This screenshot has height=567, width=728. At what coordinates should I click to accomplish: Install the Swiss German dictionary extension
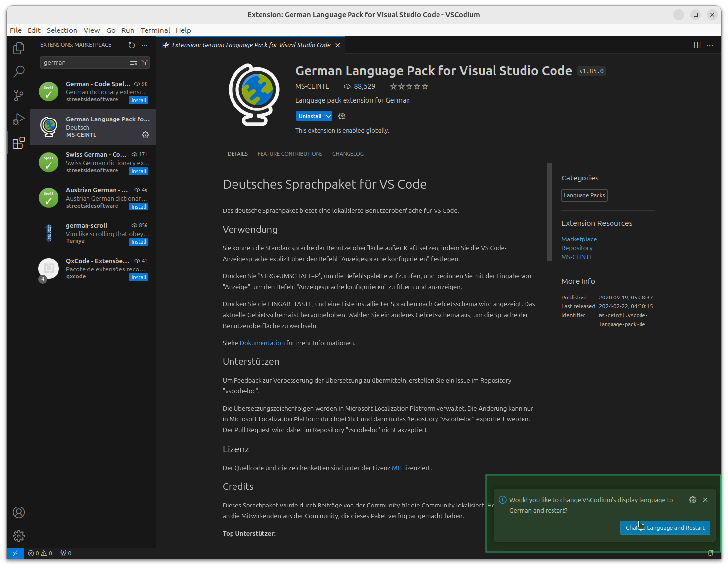[x=138, y=171]
